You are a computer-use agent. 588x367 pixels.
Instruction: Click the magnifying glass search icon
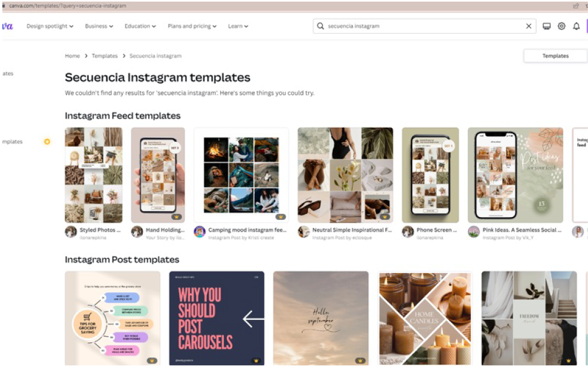[320, 26]
